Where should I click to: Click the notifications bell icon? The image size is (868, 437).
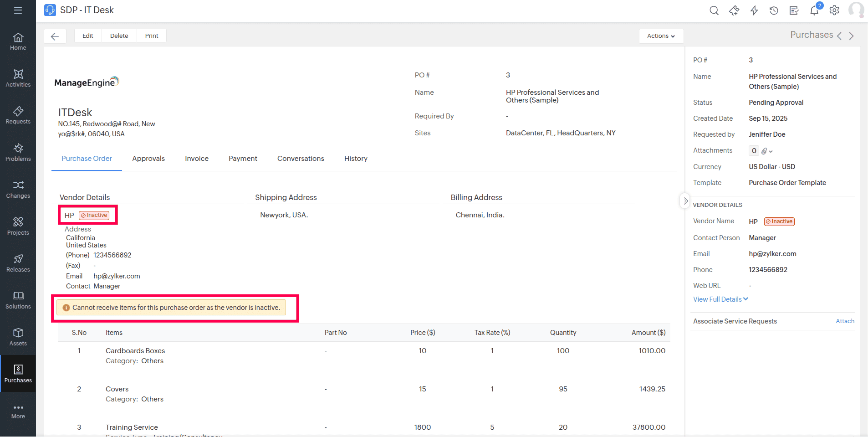point(814,10)
